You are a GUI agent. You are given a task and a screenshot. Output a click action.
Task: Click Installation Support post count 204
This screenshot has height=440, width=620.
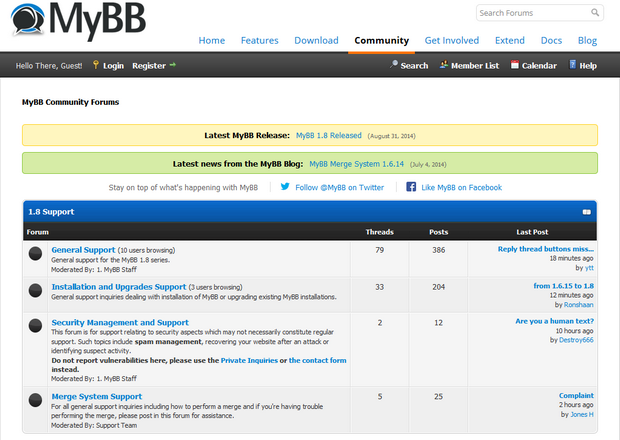[x=439, y=287]
